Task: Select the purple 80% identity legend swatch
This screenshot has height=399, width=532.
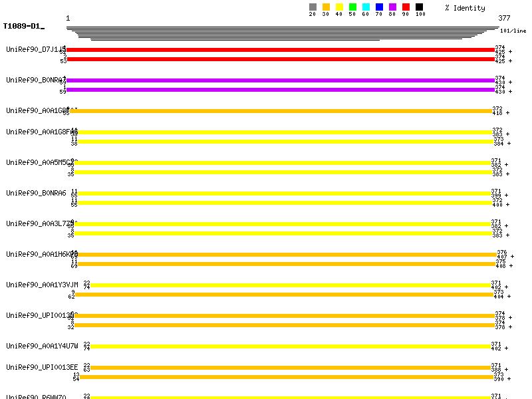Action: pos(392,7)
